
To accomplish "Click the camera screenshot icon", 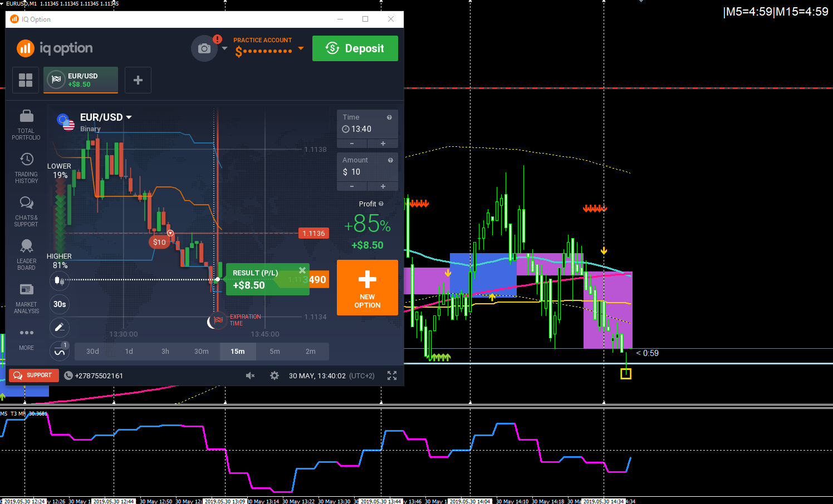I will pos(204,48).
